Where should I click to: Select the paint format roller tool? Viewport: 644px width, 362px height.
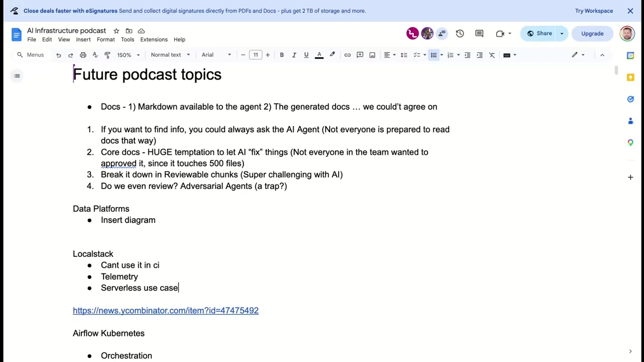pos(107,55)
